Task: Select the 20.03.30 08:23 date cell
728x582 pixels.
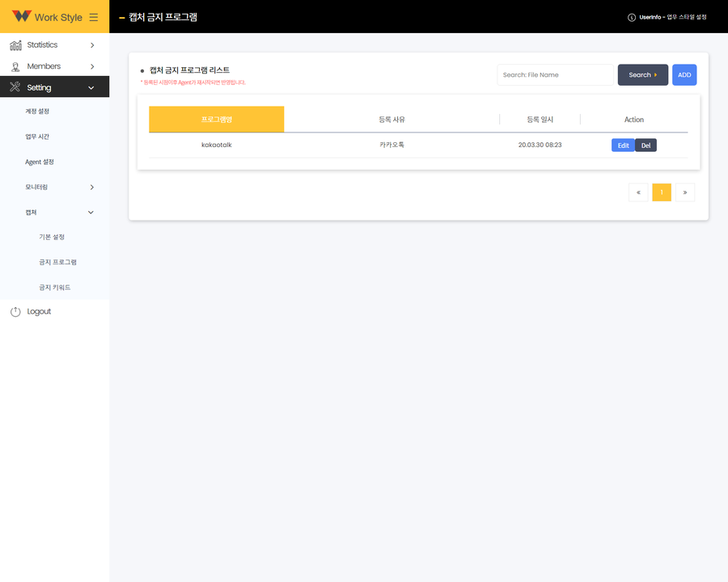Action: [540, 145]
